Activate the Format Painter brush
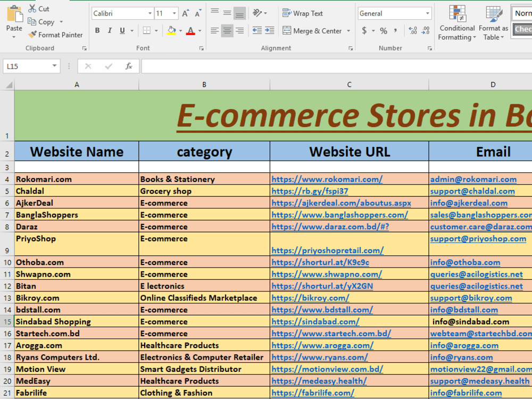532x399 pixels. [x=32, y=35]
